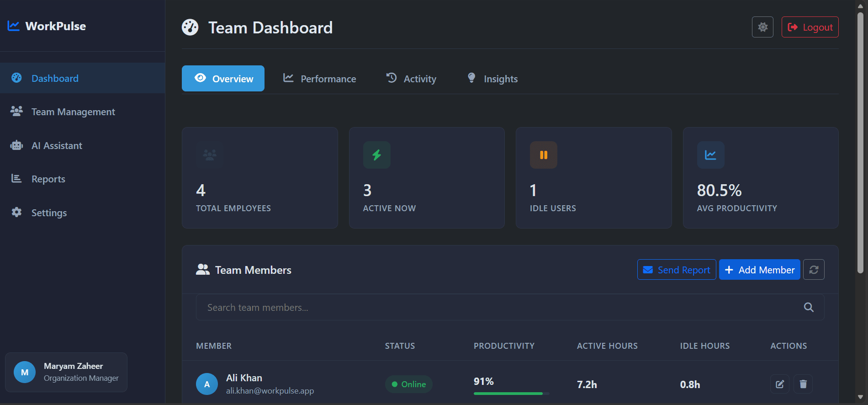Edit Ali Khan's member record
Viewport: 868px width, 405px height.
pos(780,384)
